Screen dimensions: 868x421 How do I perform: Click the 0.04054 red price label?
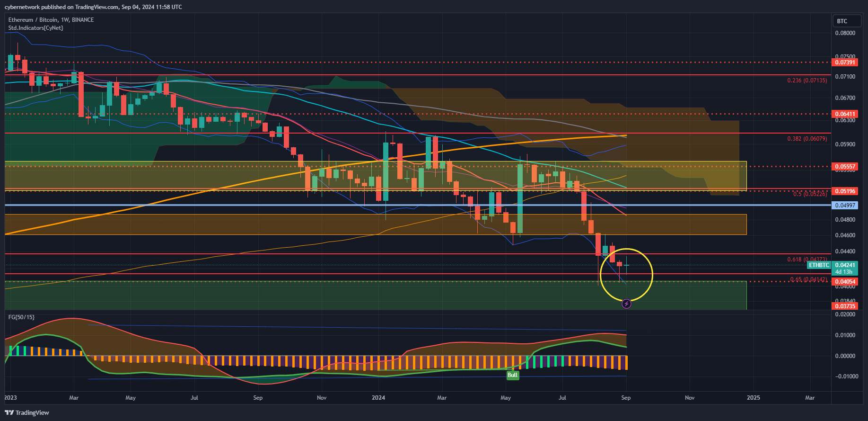tap(845, 282)
